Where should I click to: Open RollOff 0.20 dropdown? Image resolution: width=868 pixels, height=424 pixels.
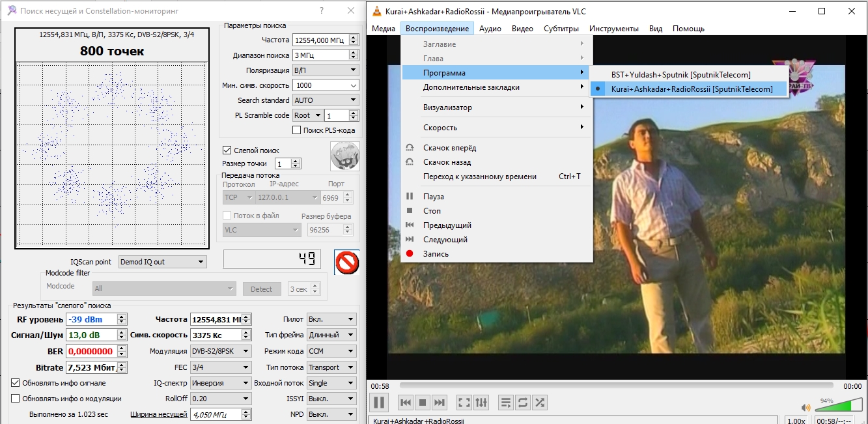[x=220, y=399]
